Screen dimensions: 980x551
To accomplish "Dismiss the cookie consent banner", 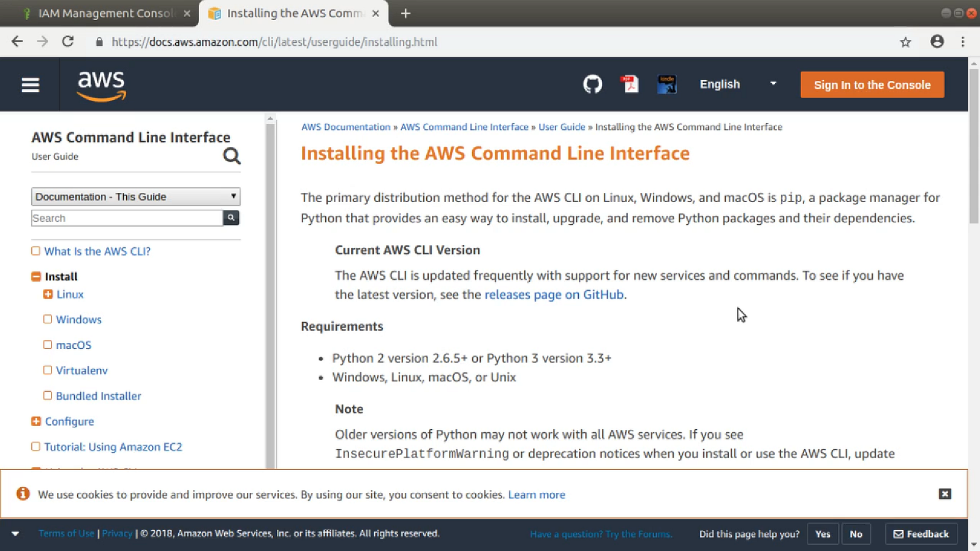I will tap(944, 494).
